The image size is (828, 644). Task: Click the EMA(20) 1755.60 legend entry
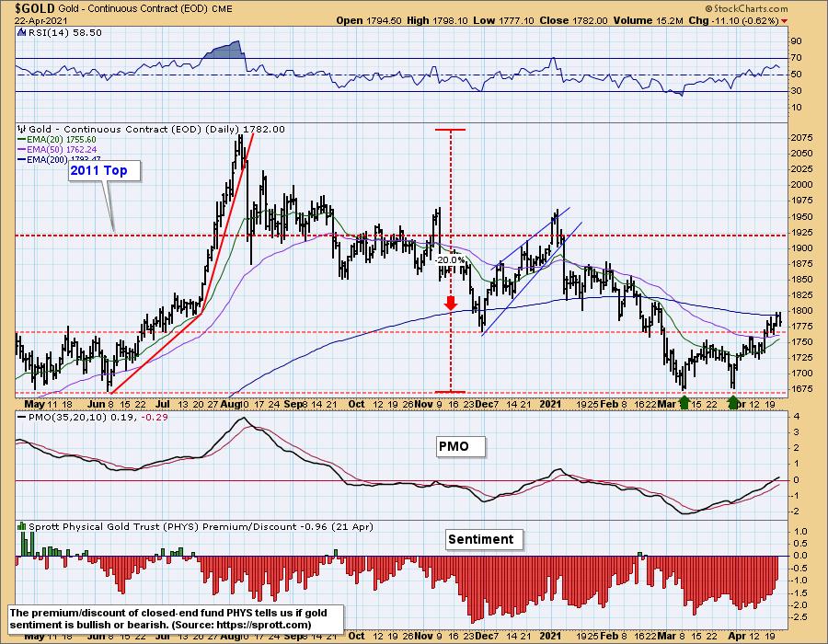[x=57, y=139]
